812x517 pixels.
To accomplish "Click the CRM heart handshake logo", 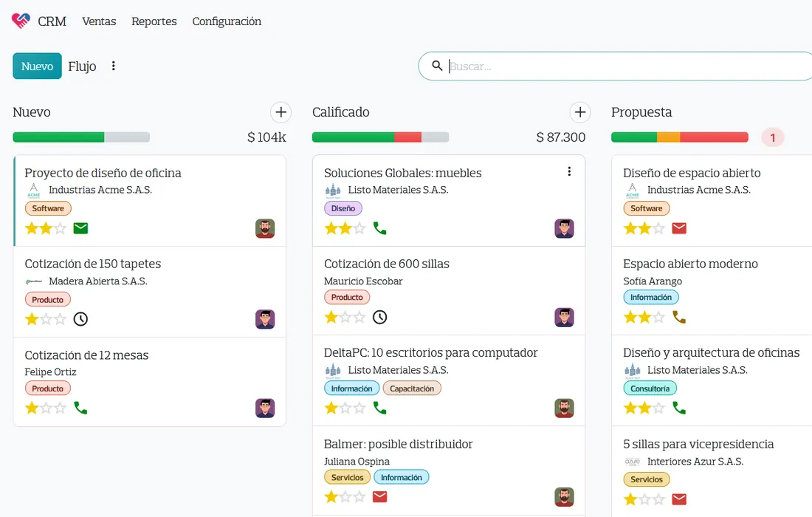I will point(21,21).
